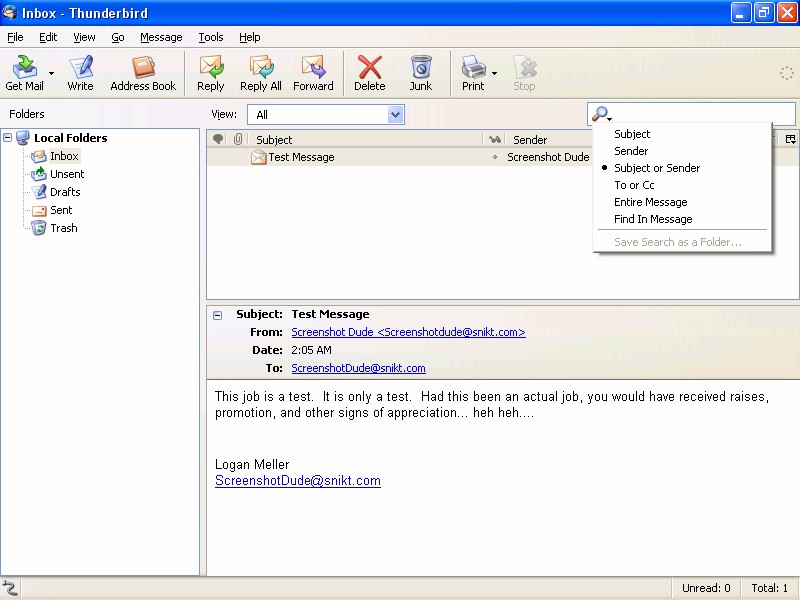Open the Unsent folder
Screen dimensions: 800x600
coord(67,174)
